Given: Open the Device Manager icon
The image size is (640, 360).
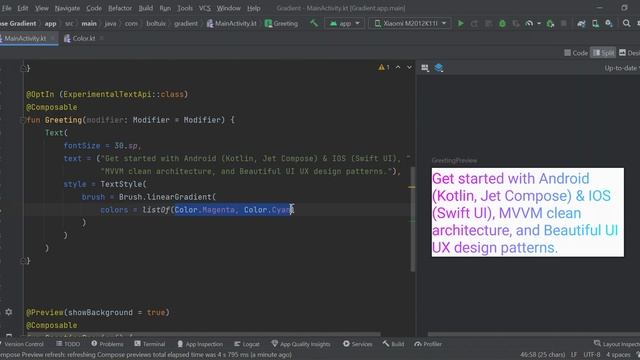Looking at the screenshot, I should pyautogui.click(x=596, y=24).
